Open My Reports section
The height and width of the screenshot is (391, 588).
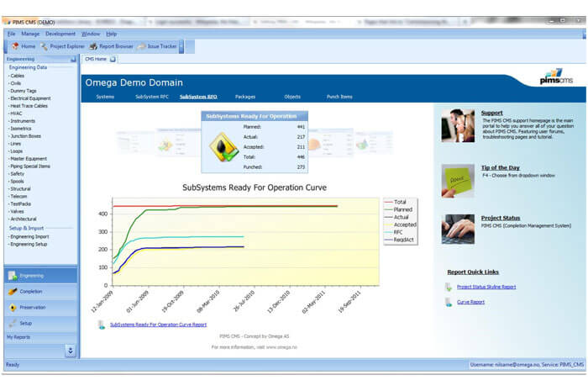click(40, 337)
